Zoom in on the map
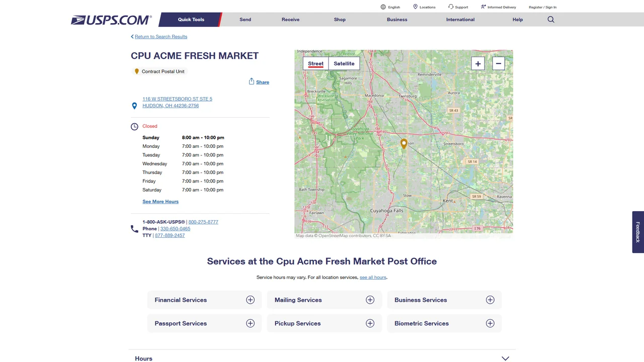This screenshot has width=644, height=362. tap(478, 63)
